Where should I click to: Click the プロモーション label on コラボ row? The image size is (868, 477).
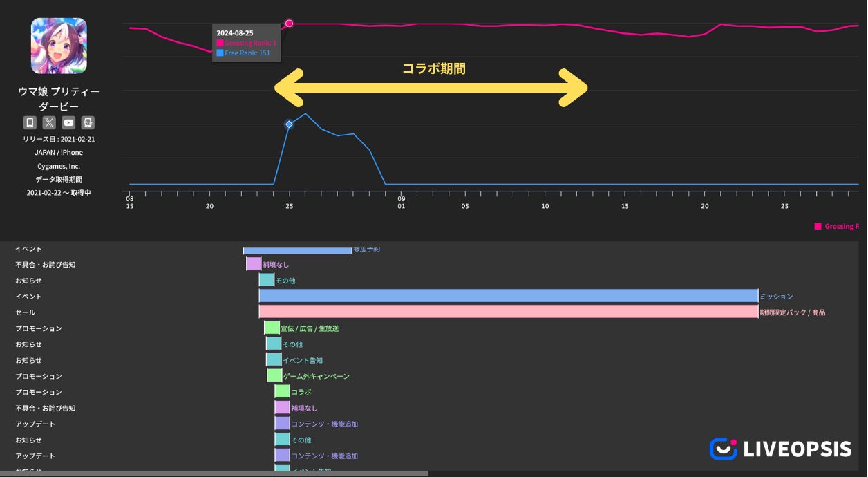click(39, 392)
